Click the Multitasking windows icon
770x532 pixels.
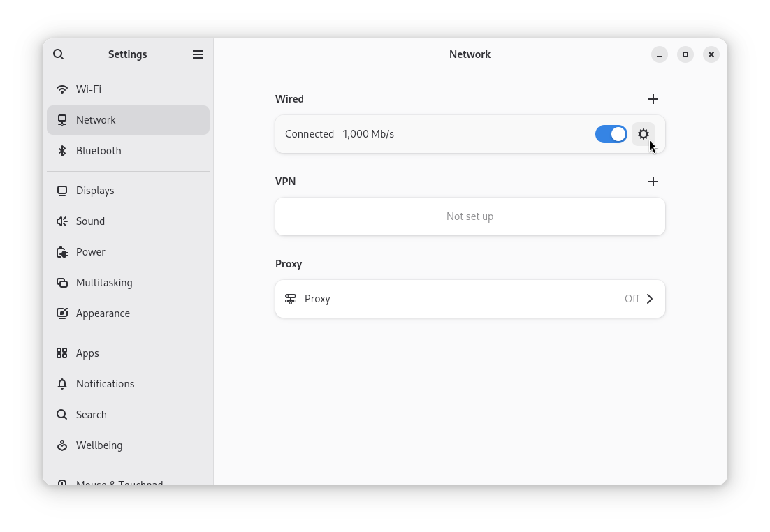click(x=62, y=282)
